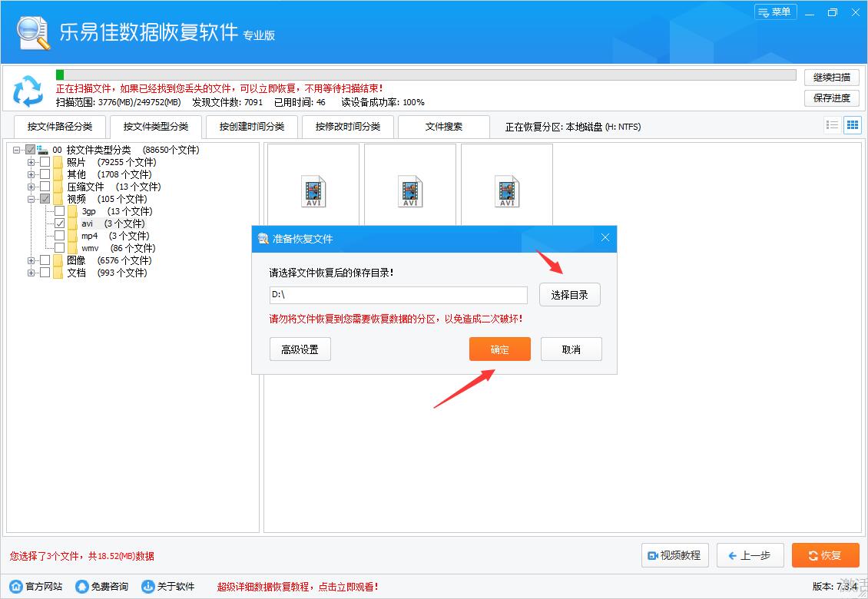Viewport: 868px width, 599px height.
Task: Open the 菜单 menu in title bar
Action: (x=775, y=12)
